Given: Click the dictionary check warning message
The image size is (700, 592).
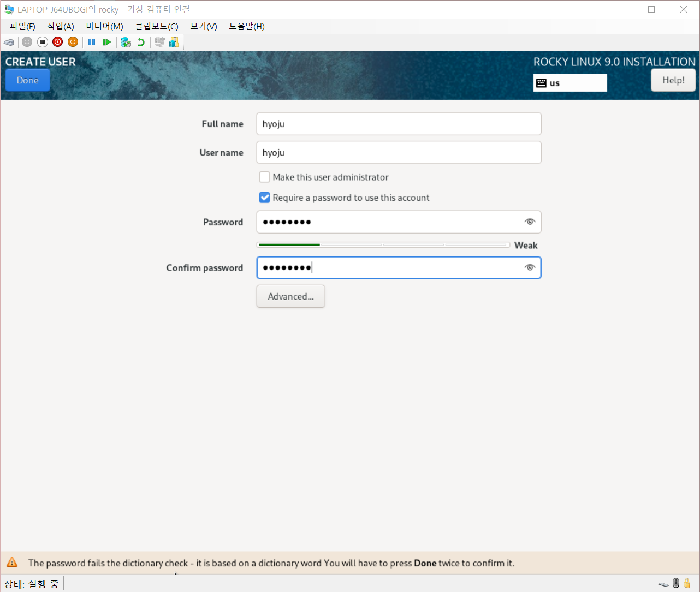Looking at the screenshot, I should point(271,563).
